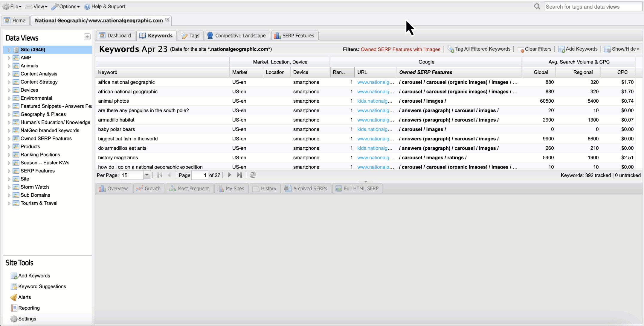The width and height of the screenshot is (644, 326).
Task: Click the search magnifier icon
Action: [x=537, y=6]
